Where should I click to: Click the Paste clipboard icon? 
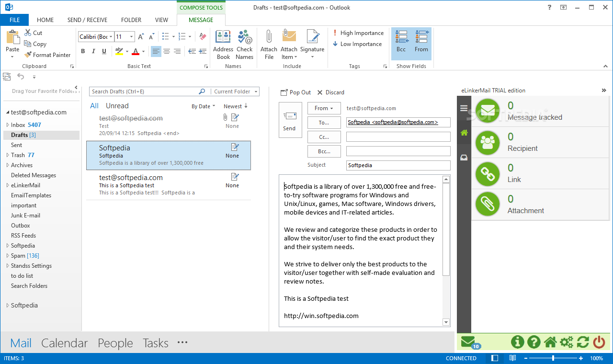12,37
